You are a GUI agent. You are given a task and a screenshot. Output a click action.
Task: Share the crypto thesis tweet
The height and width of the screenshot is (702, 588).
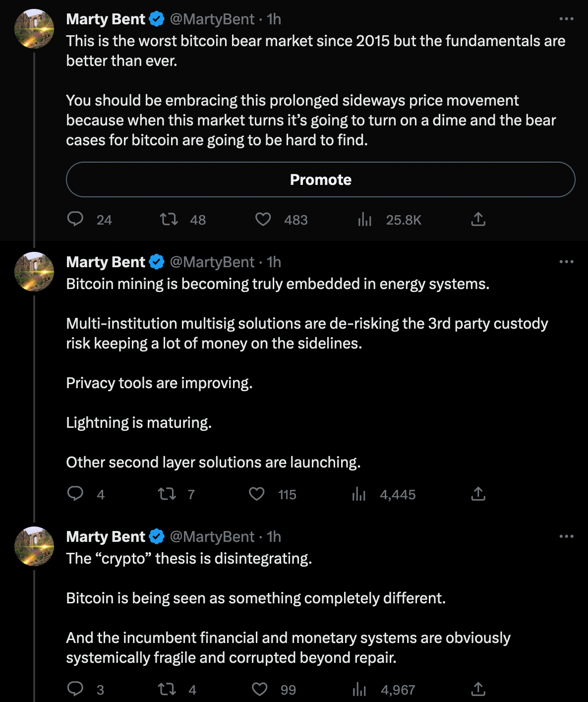(x=478, y=689)
